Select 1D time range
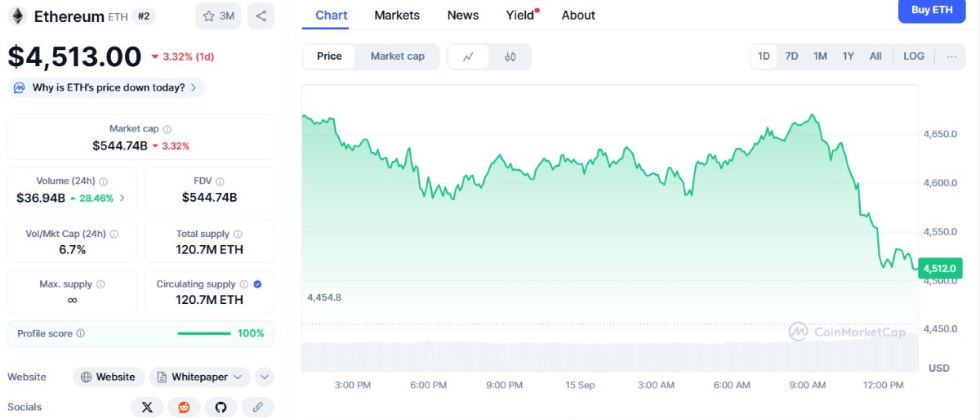 [x=764, y=56]
